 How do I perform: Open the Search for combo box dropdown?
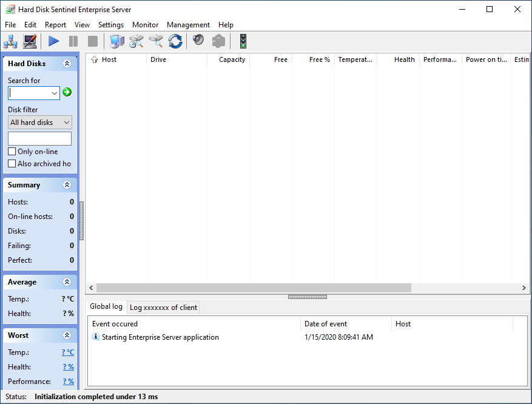[x=54, y=93]
